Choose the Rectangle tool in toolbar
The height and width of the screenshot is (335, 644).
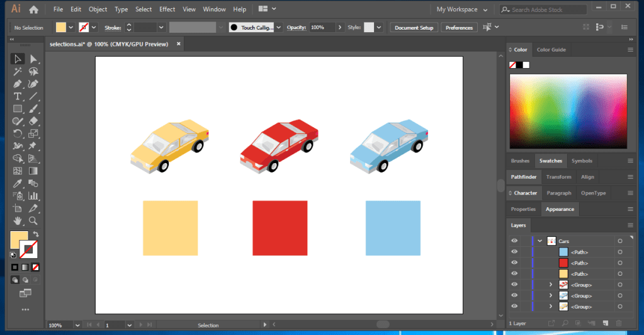coord(18,109)
